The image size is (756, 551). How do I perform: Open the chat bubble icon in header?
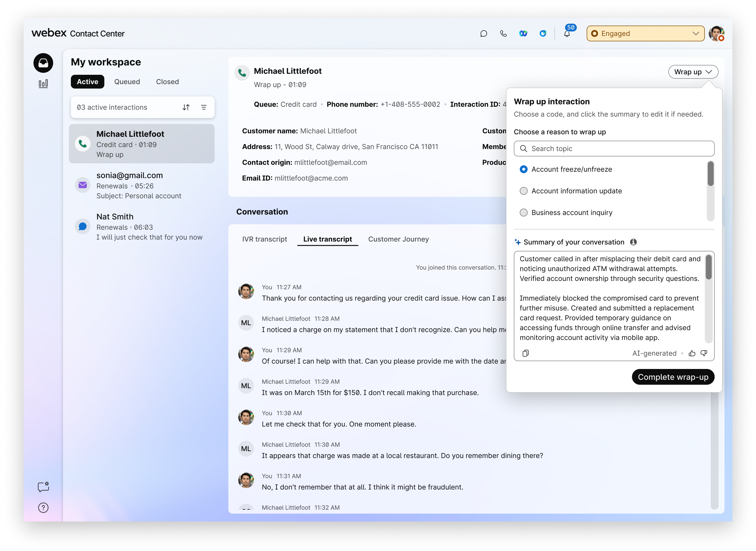point(483,34)
